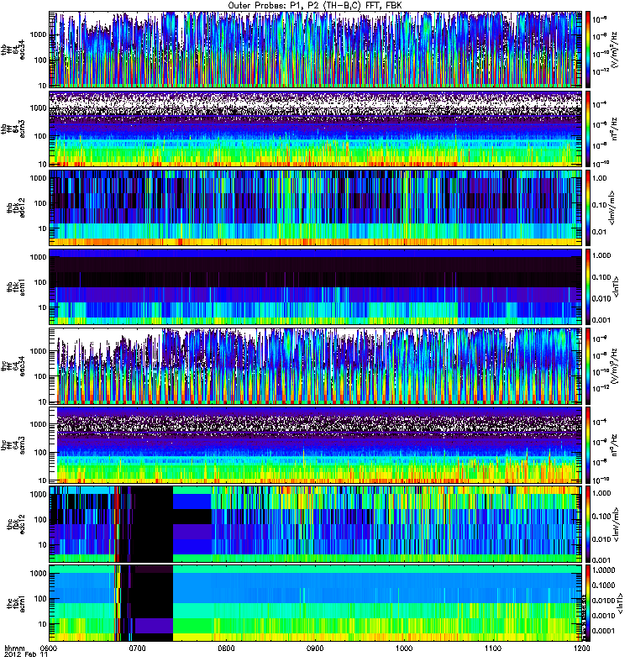630x672 pixels.
Task: Pick the color bar of the seventh panel
Action: click(588, 522)
